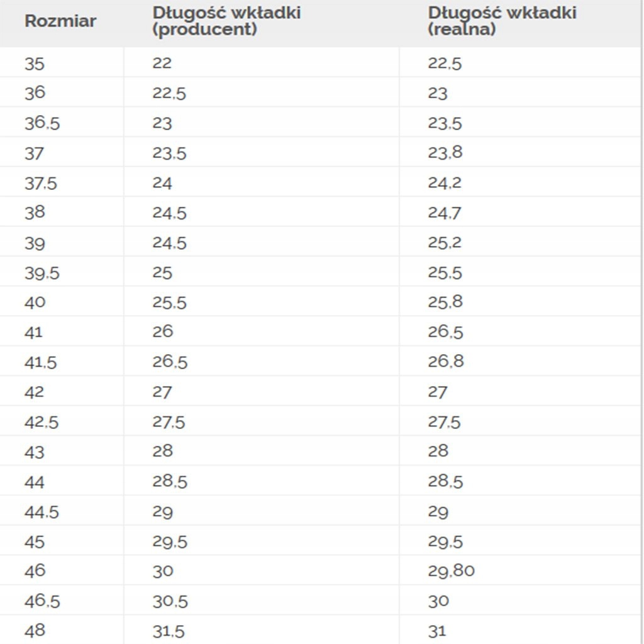Click real insole length 23,8

coord(445,153)
